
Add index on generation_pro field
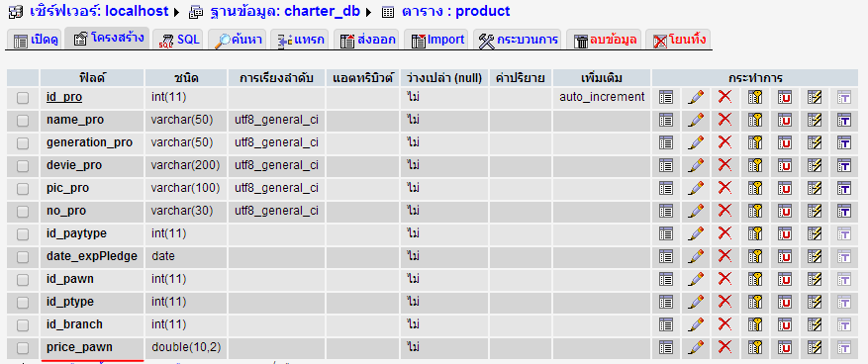click(x=814, y=142)
